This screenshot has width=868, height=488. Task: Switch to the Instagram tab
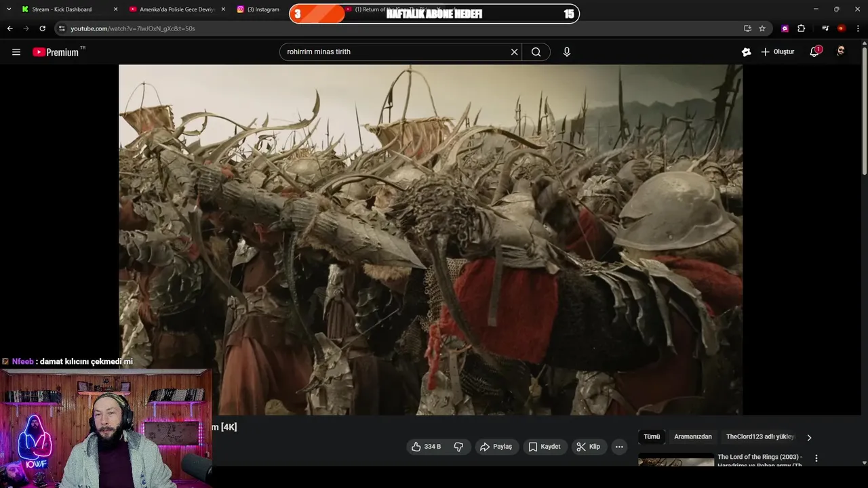click(x=258, y=9)
